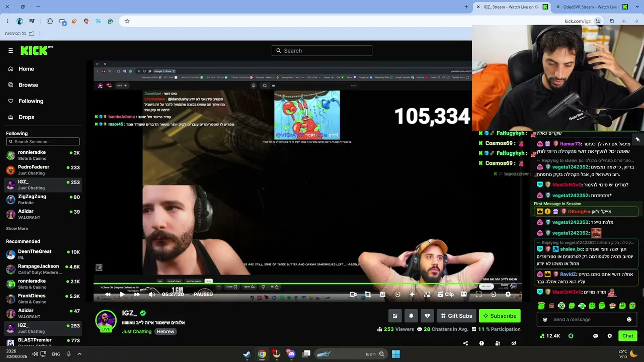Share the stream with share icon
Viewport: 644px width, 362px height.
click(x=465, y=343)
